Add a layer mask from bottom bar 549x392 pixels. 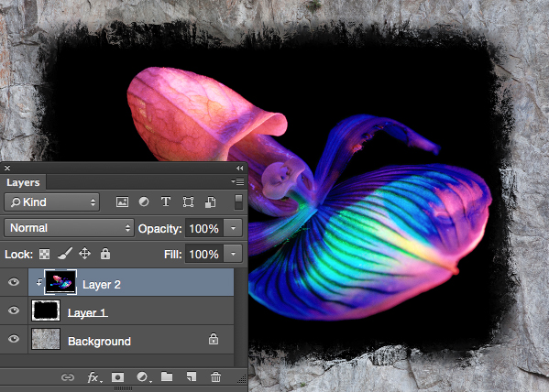tap(117, 377)
